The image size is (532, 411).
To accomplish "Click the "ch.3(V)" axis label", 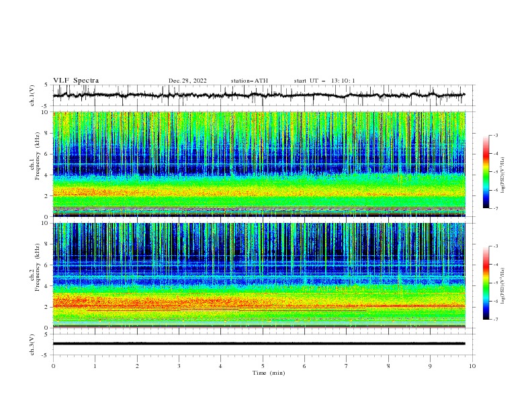I will 33,345.
